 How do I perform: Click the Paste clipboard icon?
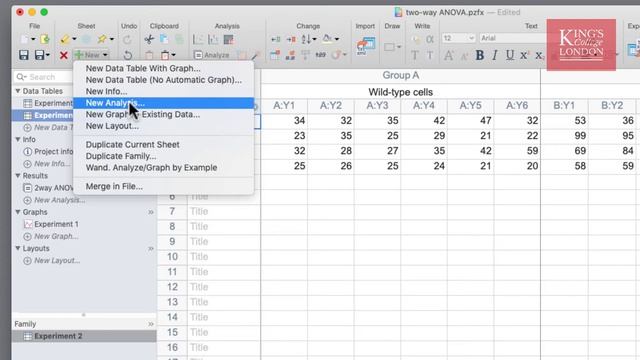pyautogui.click(x=149, y=55)
